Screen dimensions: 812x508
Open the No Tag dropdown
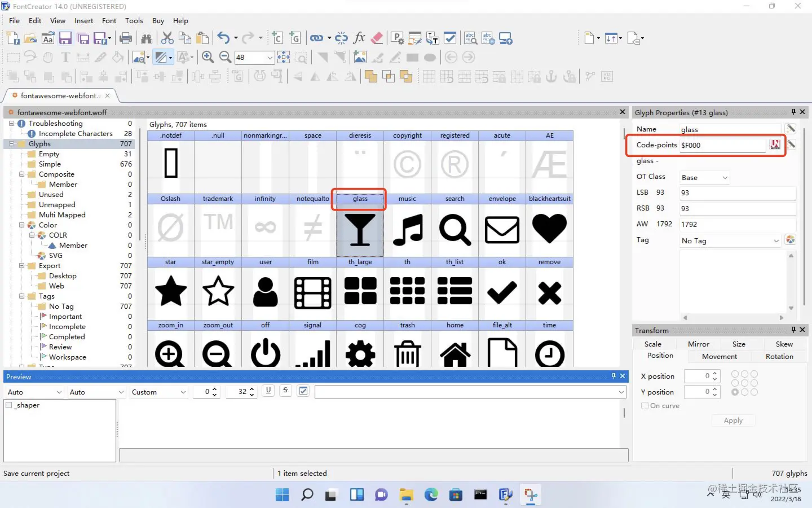coord(730,241)
